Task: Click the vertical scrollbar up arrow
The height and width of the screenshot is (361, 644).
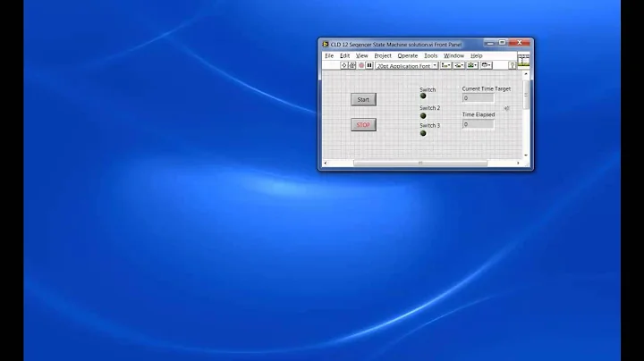Action: coord(526,74)
